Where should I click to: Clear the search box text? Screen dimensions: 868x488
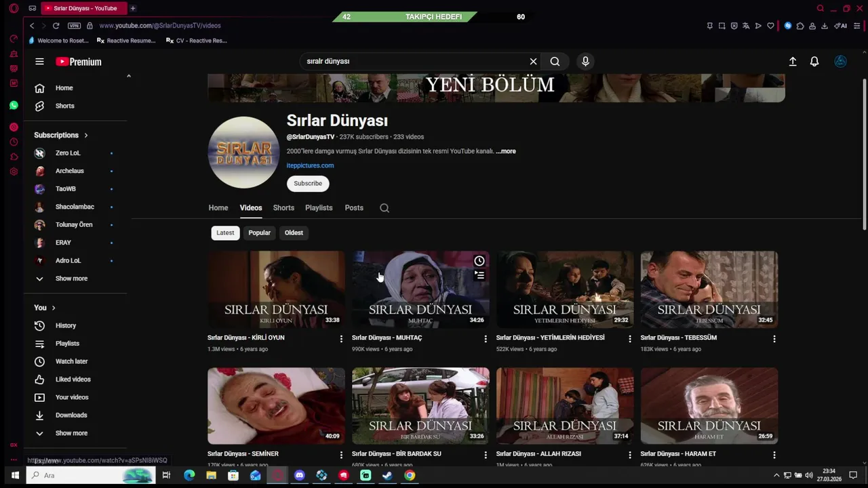[533, 61]
